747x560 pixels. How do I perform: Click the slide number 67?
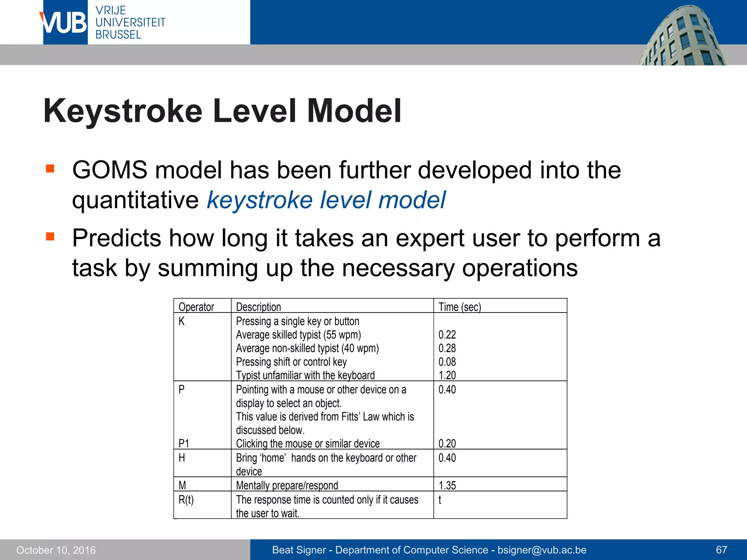[721, 550]
